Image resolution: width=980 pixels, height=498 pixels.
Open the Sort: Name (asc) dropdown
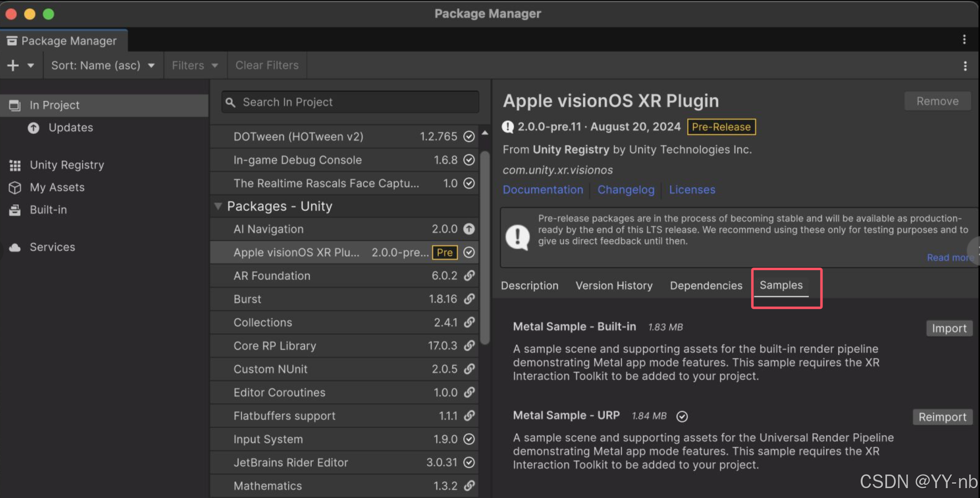103,65
